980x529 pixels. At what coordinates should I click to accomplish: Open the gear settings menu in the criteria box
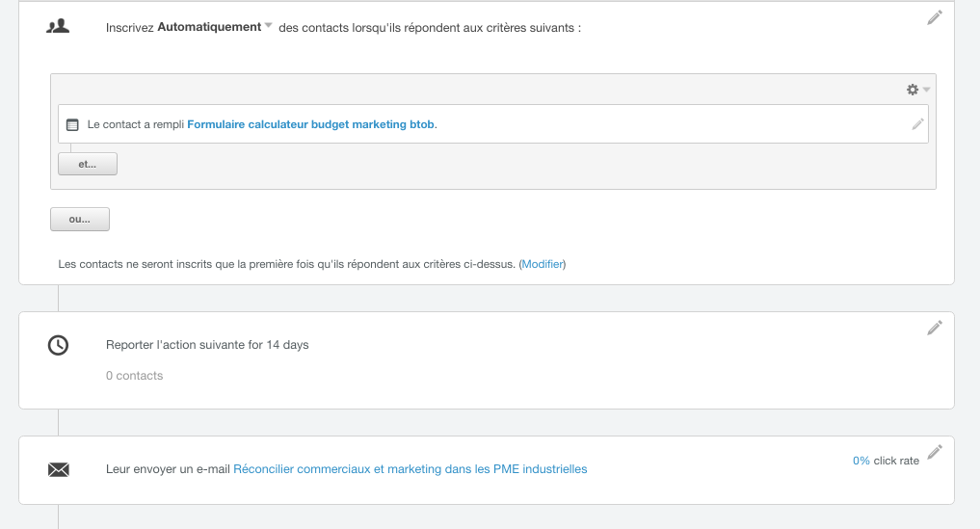point(917,90)
